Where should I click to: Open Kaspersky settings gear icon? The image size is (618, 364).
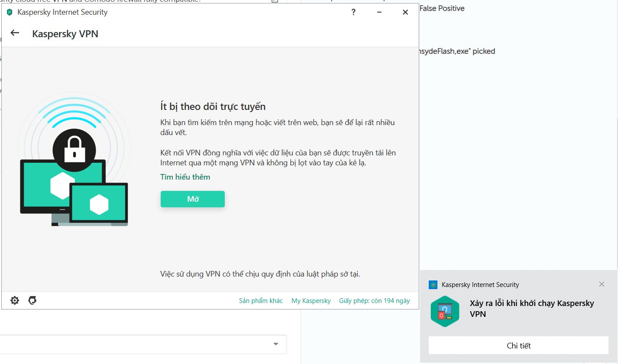[x=15, y=300]
